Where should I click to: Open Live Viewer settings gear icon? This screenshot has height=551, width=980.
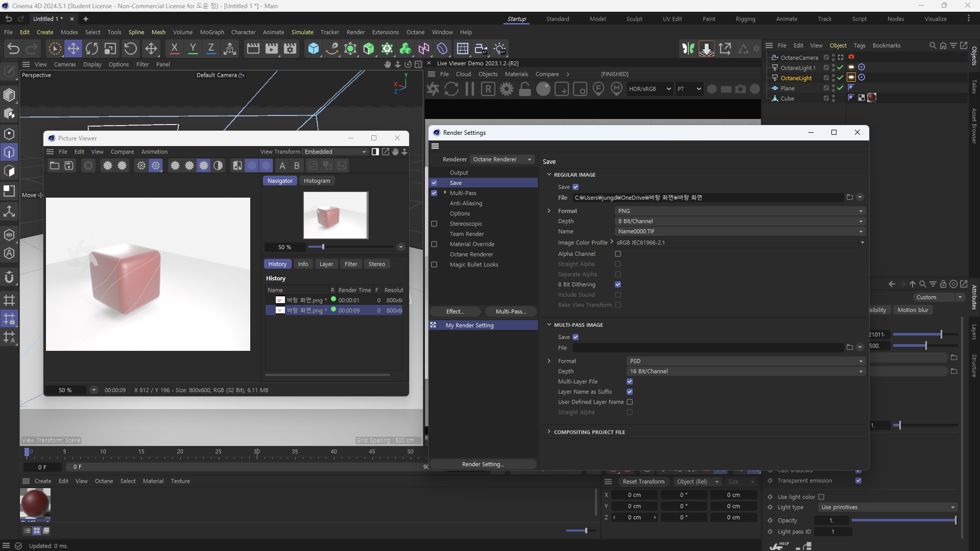507,89
